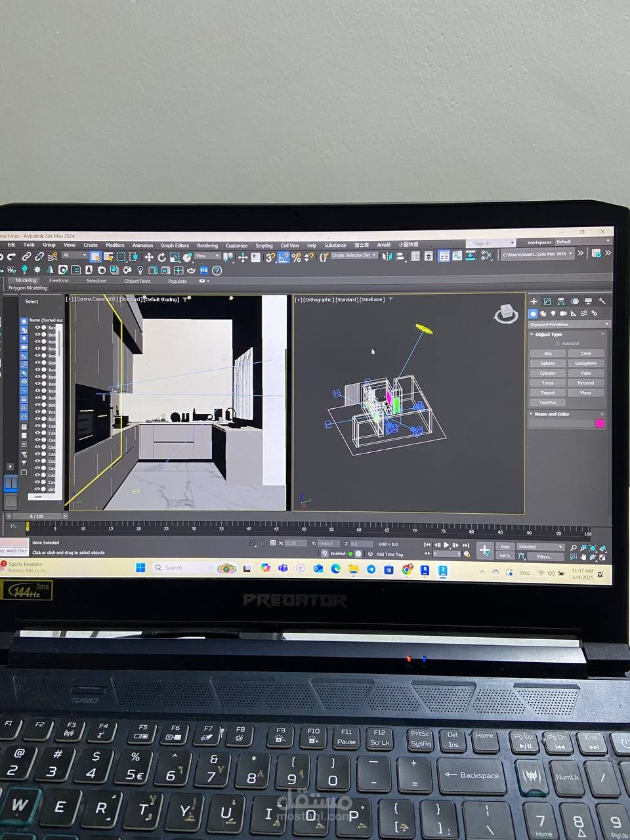The image size is (630, 840).
Task: Open the project path dropdown
Action: pos(538,254)
